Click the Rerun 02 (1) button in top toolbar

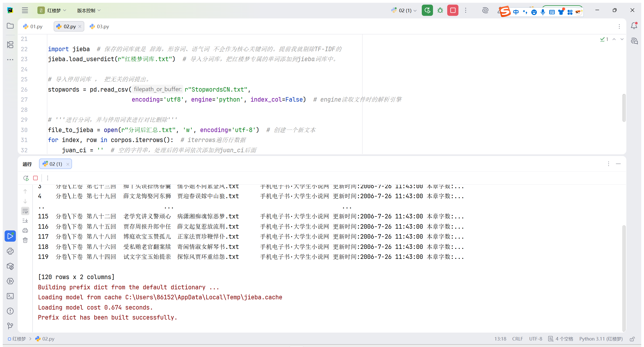click(427, 10)
